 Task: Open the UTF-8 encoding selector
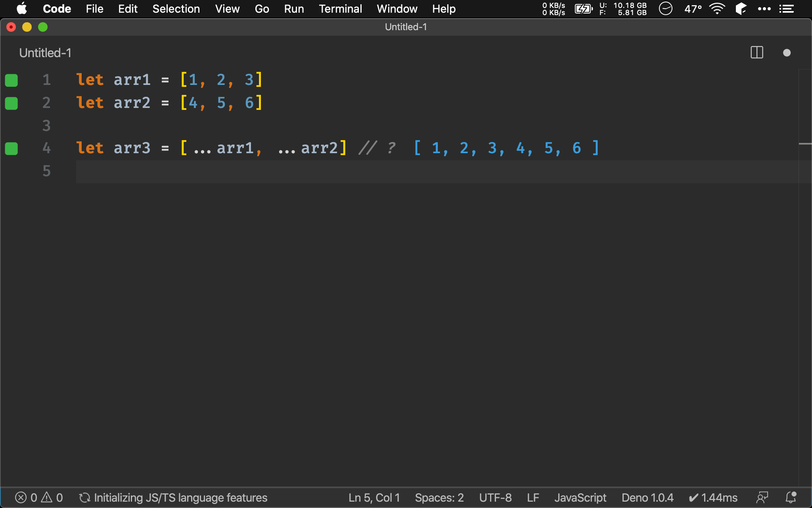pyautogui.click(x=495, y=497)
